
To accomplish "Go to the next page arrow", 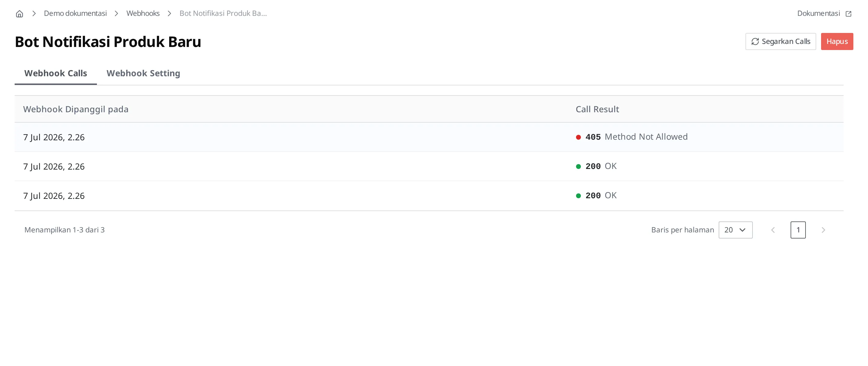I will pyautogui.click(x=823, y=230).
